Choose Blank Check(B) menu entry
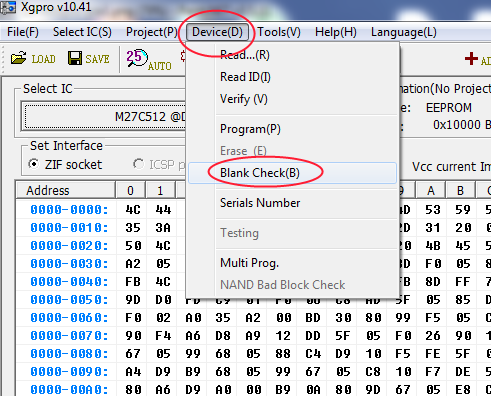The height and width of the screenshot is (396, 491). tap(292, 173)
